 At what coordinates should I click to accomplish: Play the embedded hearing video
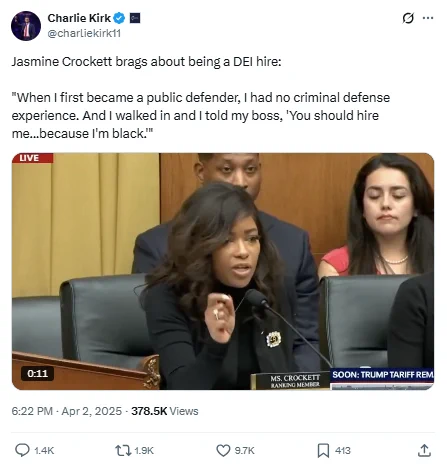[x=223, y=271]
